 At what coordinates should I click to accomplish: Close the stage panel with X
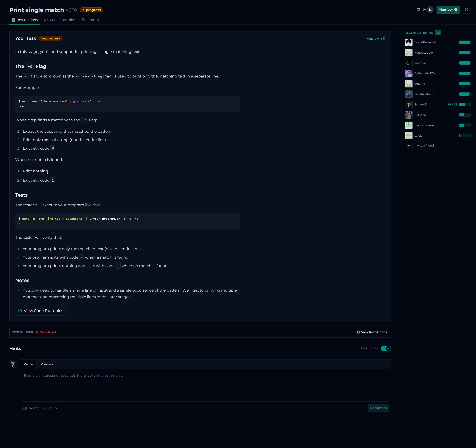(466, 10)
